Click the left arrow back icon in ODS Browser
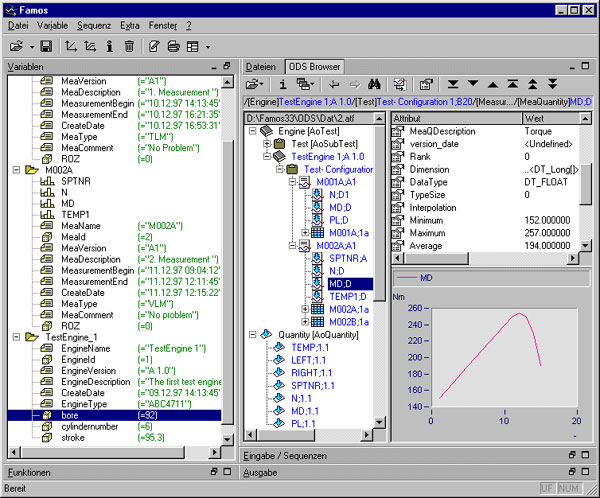 pyautogui.click(x=332, y=85)
